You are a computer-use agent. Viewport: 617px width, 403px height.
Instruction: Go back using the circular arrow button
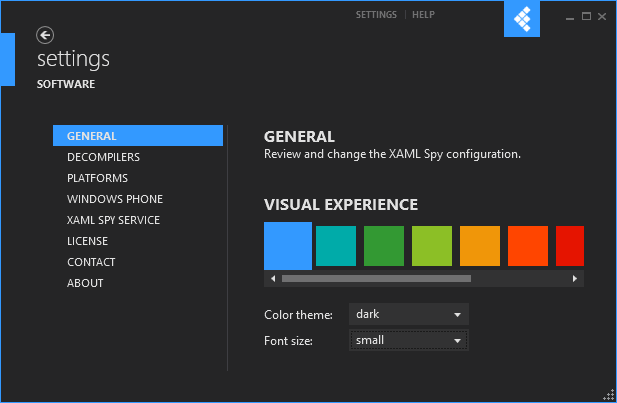(45, 35)
